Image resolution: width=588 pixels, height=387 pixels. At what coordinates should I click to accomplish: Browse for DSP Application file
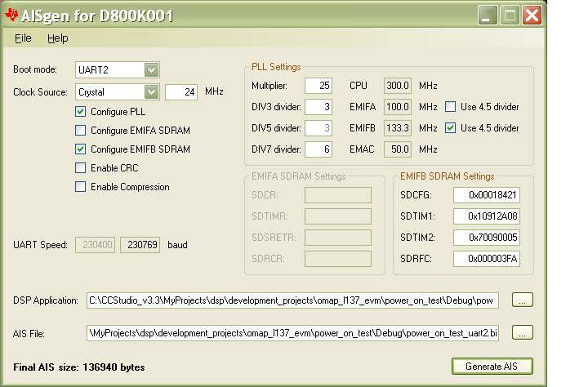(523, 300)
